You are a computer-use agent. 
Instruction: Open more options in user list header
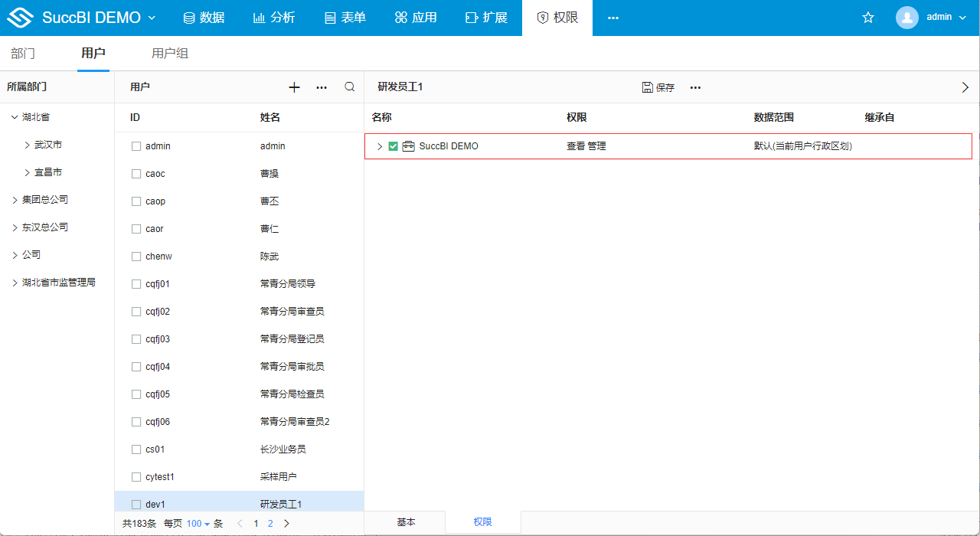pos(322,87)
